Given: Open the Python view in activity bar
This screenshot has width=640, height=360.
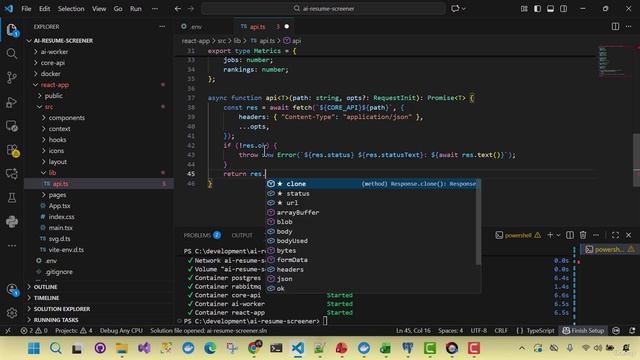Looking at the screenshot, I should click(12, 222).
